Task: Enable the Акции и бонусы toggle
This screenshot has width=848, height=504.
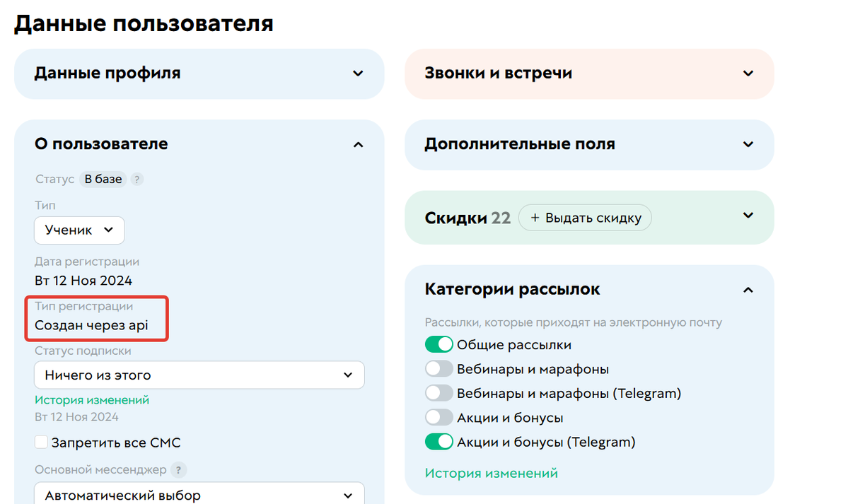Action: [439, 417]
